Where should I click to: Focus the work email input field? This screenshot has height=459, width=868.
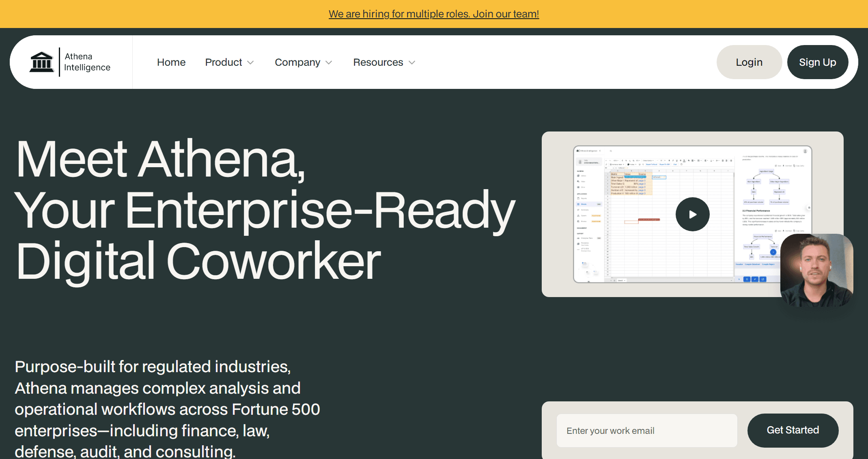pyautogui.click(x=646, y=431)
